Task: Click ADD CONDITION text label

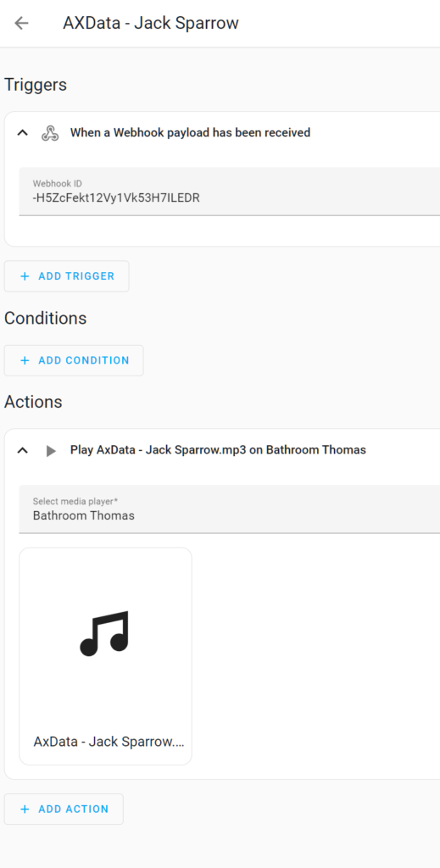Action: click(84, 360)
